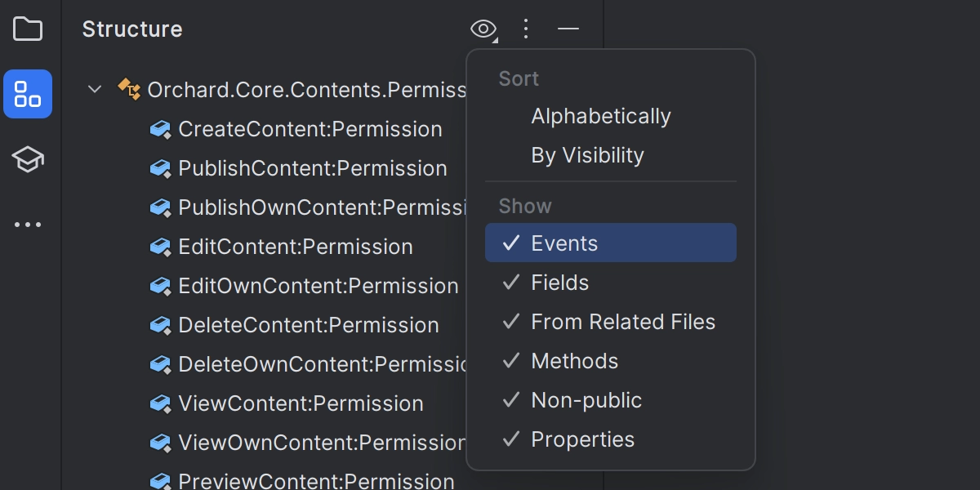Click the eye View Options icon
The height and width of the screenshot is (490, 980).
point(483,29)
